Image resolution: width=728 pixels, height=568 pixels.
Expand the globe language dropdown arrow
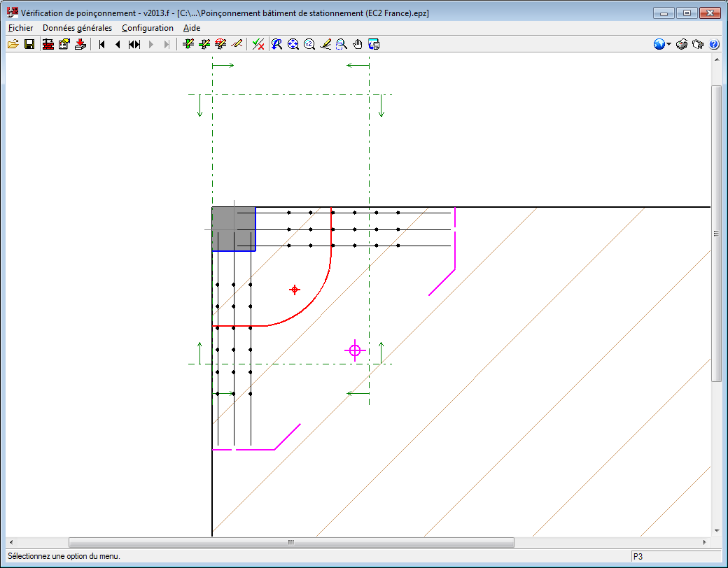point(668,44)
